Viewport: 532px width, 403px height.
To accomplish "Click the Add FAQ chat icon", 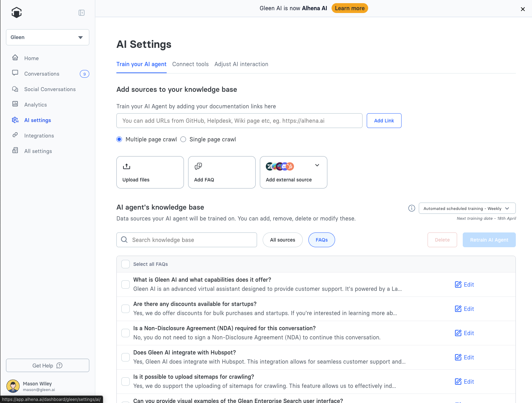I will point(198,166).
